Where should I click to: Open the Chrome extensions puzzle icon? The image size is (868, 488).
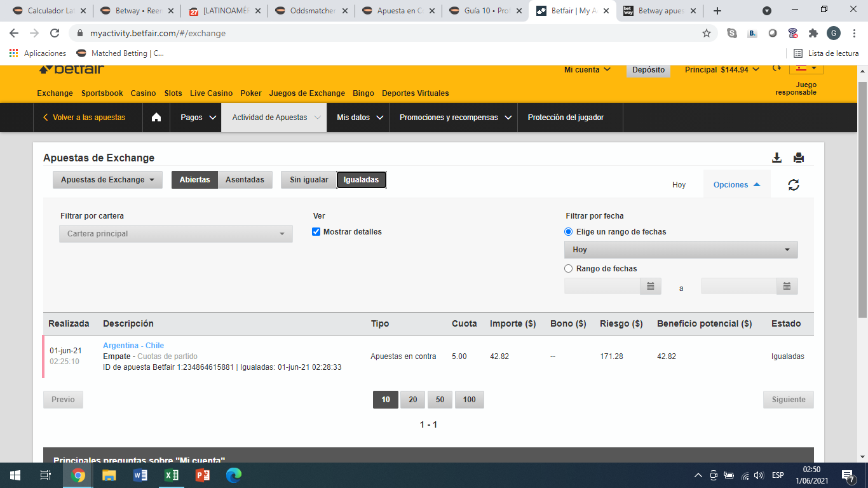click(x=813, y=33)
